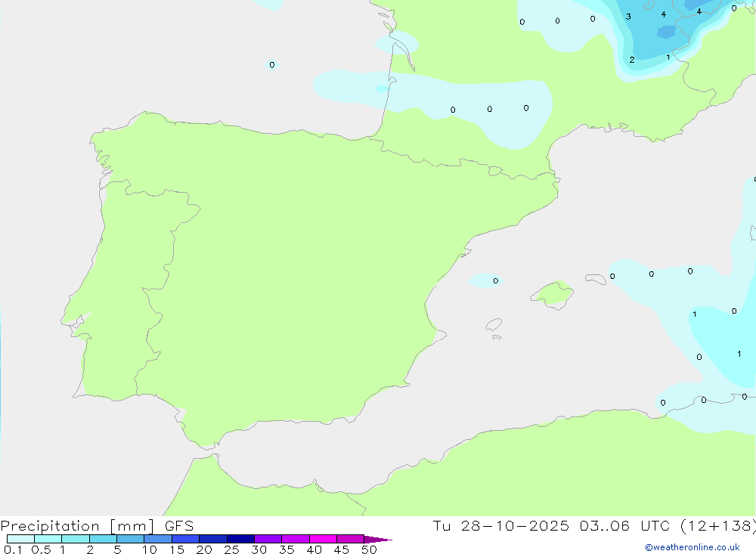
Task: Select the 2–5 mm light blue legend swatch
Action: point(103,539)
